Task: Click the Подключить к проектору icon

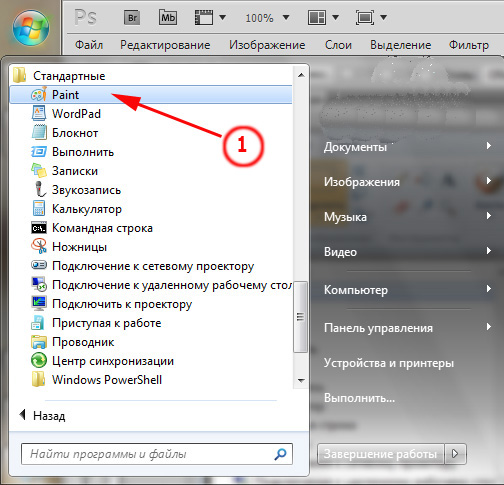Action: click(39, 303)
